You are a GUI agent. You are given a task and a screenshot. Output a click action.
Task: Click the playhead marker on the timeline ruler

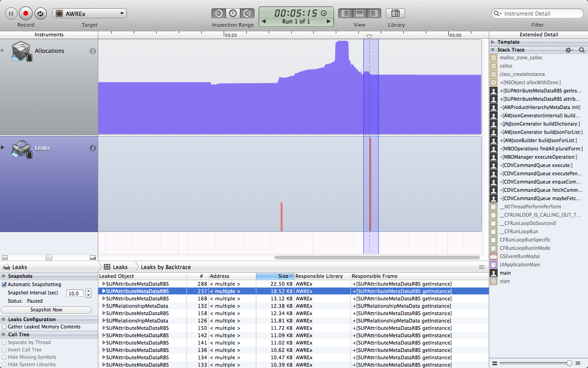click(369, 36)
